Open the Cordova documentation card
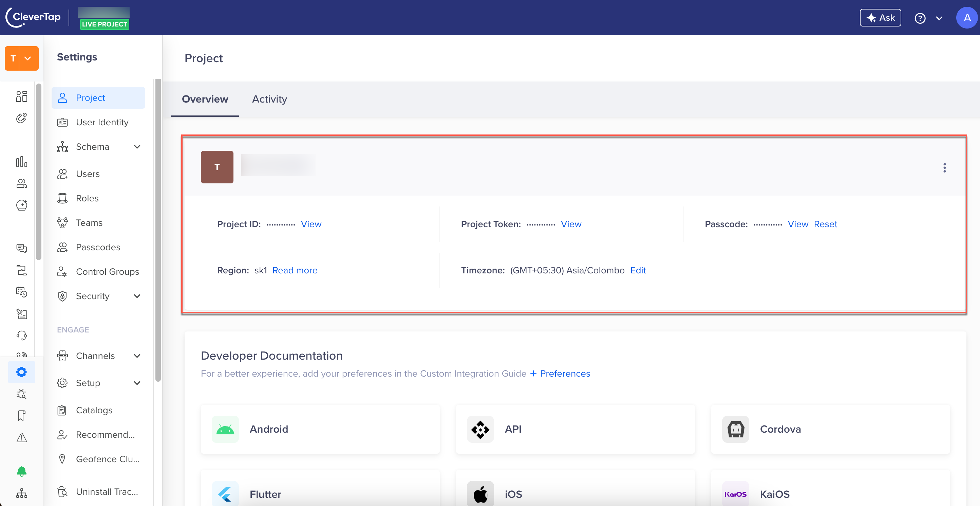980x506 pixels. (830, 429)
